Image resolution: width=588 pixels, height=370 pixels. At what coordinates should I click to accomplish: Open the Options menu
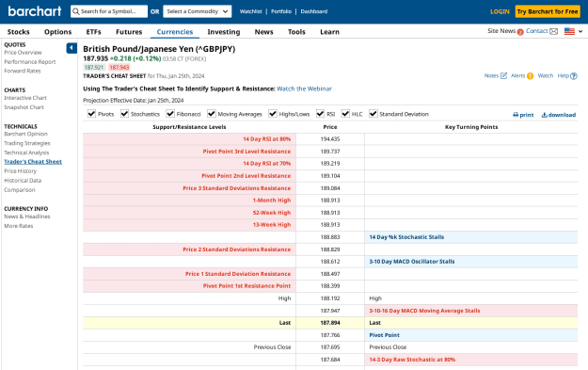(57, 32)
